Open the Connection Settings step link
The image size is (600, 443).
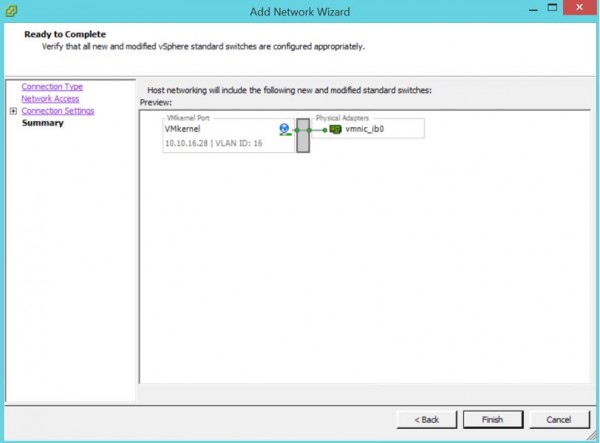coord(58,111)
